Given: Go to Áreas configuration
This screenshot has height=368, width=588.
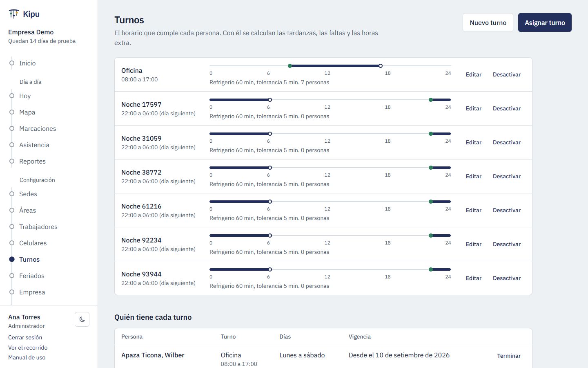Looking at the screenshot, I should [x=27, y=210].
